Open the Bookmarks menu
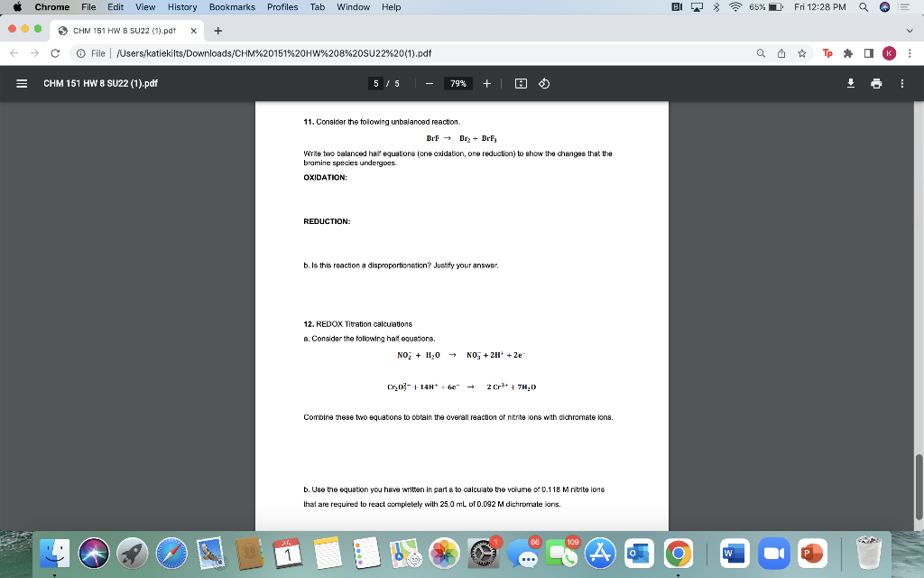Image resolution: width=924 pixels, height=578 pixels. 231,7
